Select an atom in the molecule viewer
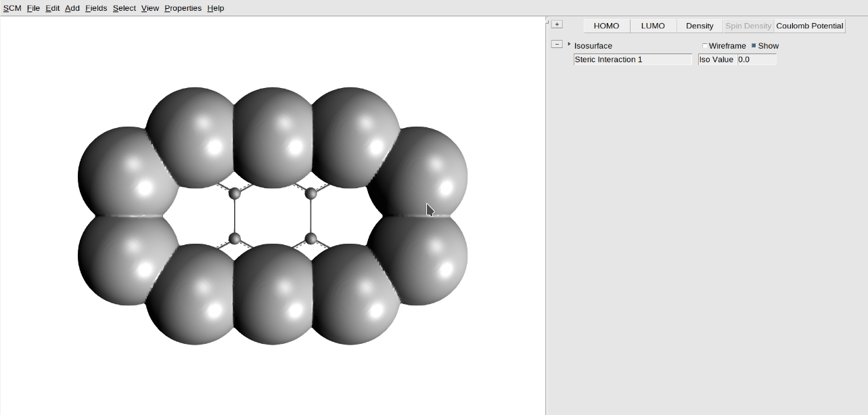 [235, 194]
